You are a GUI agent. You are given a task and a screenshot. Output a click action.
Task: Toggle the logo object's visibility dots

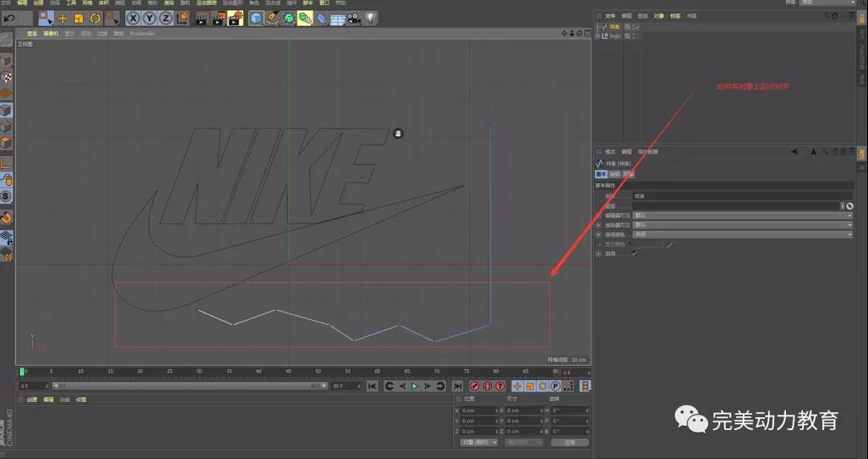click(x=634, y=36)
